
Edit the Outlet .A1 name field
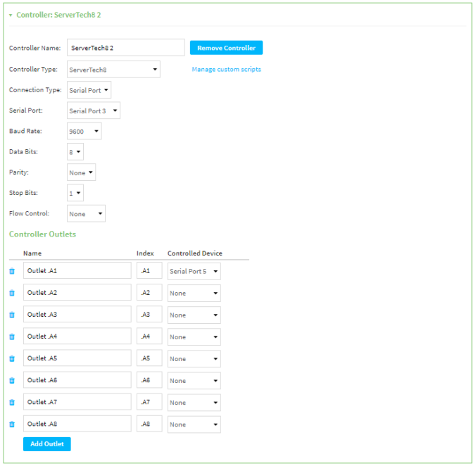(x=77, y=270)
